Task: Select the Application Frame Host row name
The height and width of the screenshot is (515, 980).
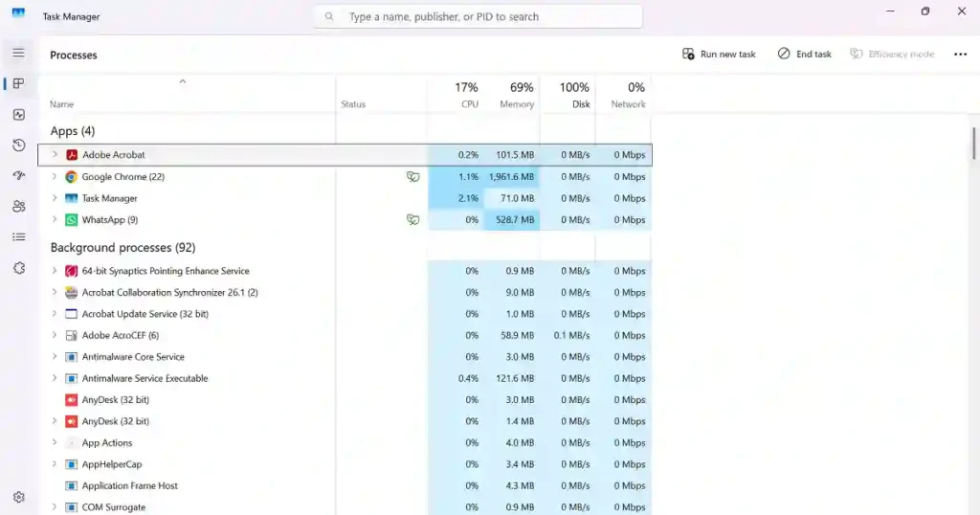Action: [130, 485]
